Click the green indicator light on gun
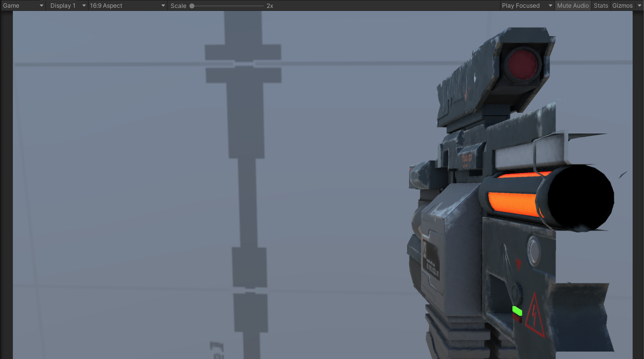This screenshot has height=359, width=644. 517,311
